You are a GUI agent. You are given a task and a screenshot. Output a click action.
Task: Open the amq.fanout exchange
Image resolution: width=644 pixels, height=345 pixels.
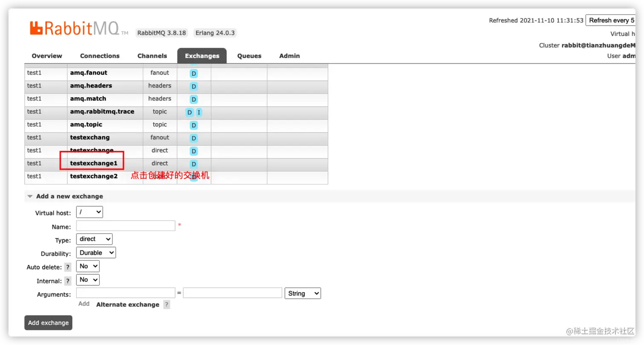(x=89, y=73)
